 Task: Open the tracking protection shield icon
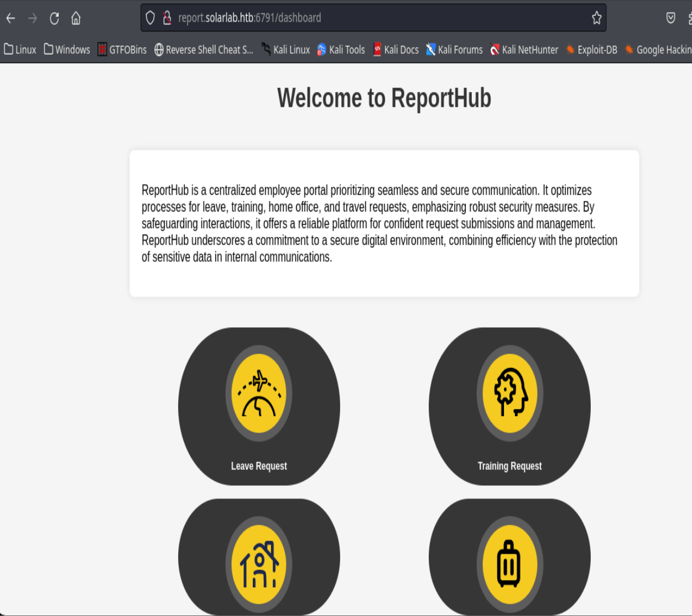point(150,18)
